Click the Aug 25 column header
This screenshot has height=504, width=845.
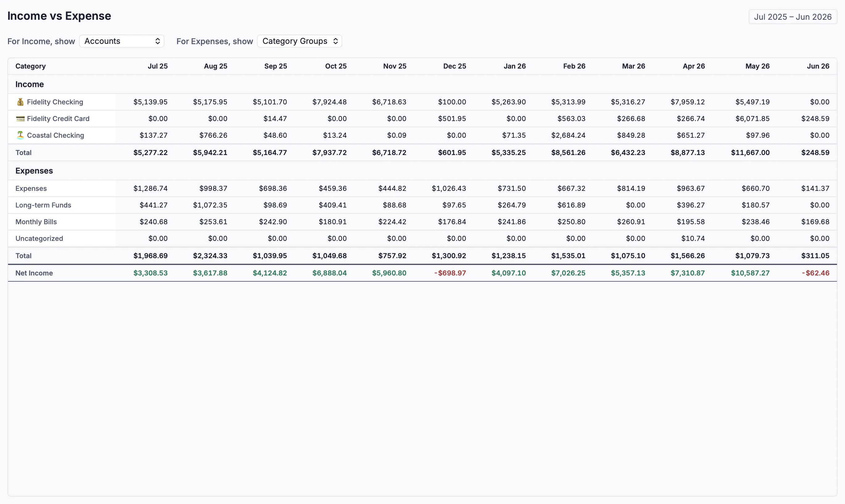click(215, 66)
